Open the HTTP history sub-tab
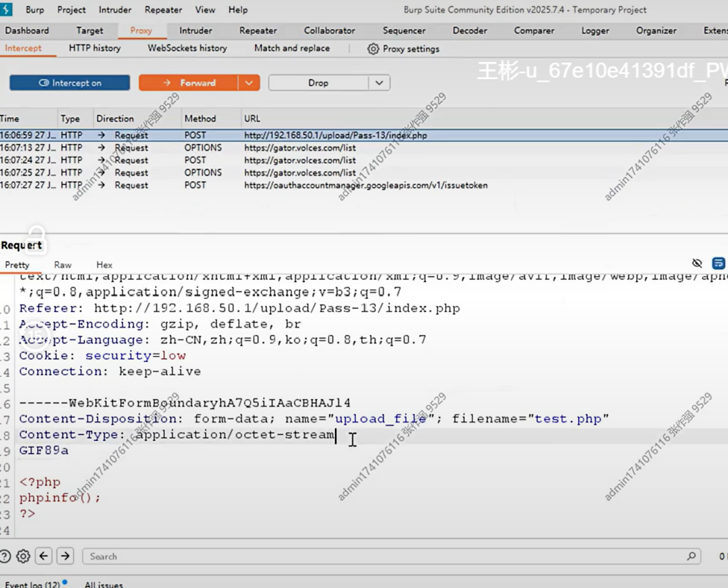This screenshot has width=728, height=588. click(x=95, y=49)
